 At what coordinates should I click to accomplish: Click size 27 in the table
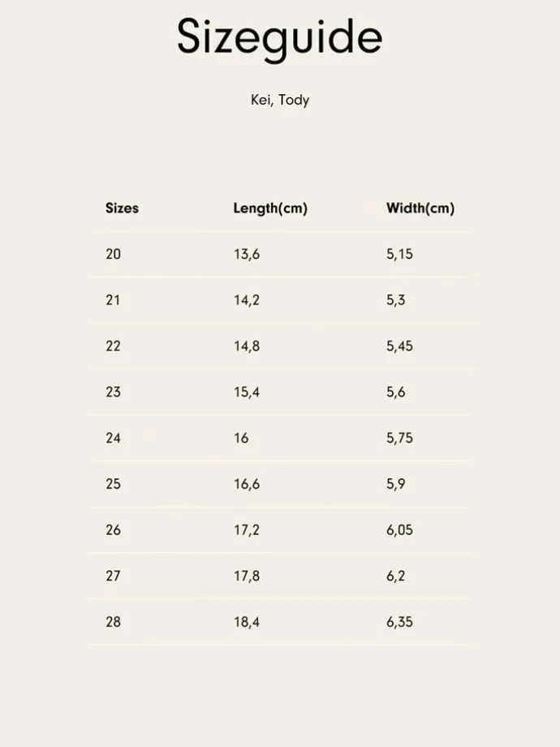[x=114, y=576]
